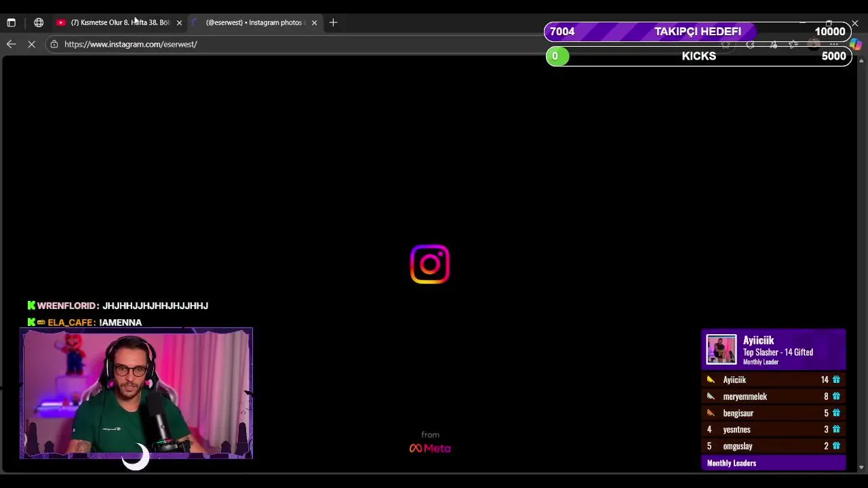The height and width of the screenshot is (488, 868).
Task: Click the webcam overlay of the streamer
Action: click(136, 394)
